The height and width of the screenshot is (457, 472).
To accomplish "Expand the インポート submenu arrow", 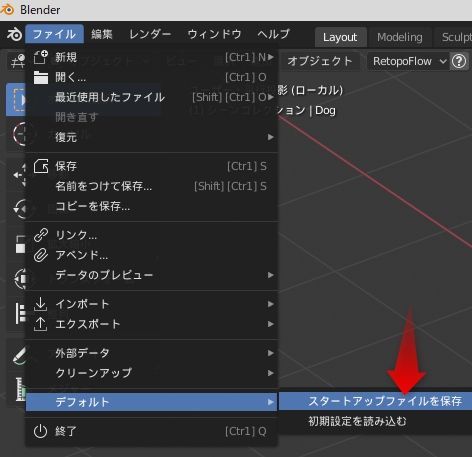I will pos(271,304).
